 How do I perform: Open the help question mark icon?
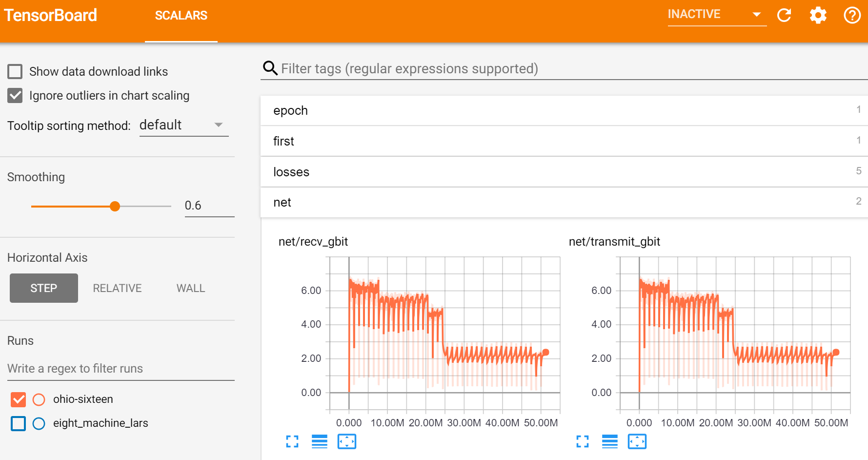(x=852, y=15)
